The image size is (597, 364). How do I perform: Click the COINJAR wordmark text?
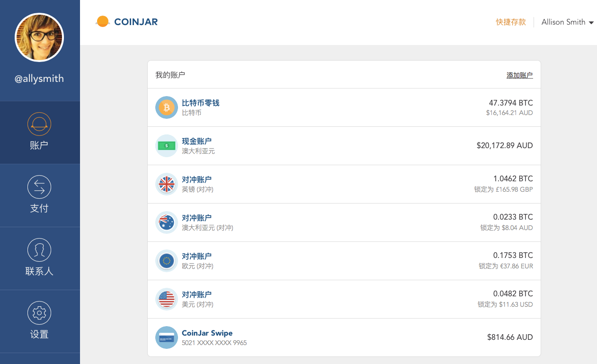pos(136,22)
